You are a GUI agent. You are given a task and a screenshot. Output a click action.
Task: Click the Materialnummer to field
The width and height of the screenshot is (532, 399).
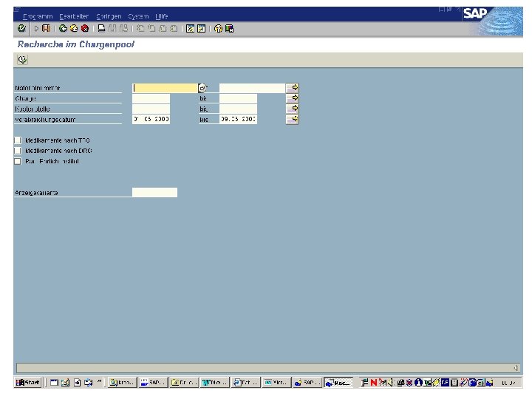coord(252,88)
